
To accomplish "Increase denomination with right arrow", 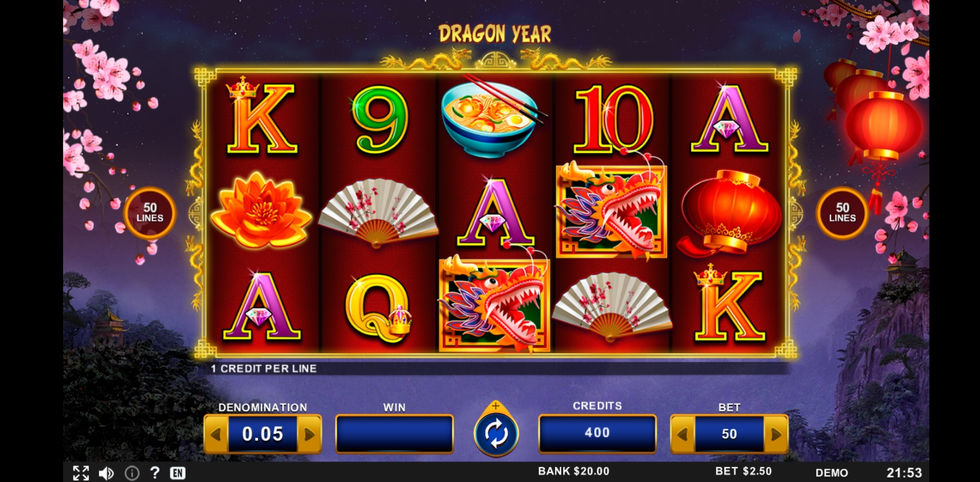I will pyautogui.click(x=309, y=434).
